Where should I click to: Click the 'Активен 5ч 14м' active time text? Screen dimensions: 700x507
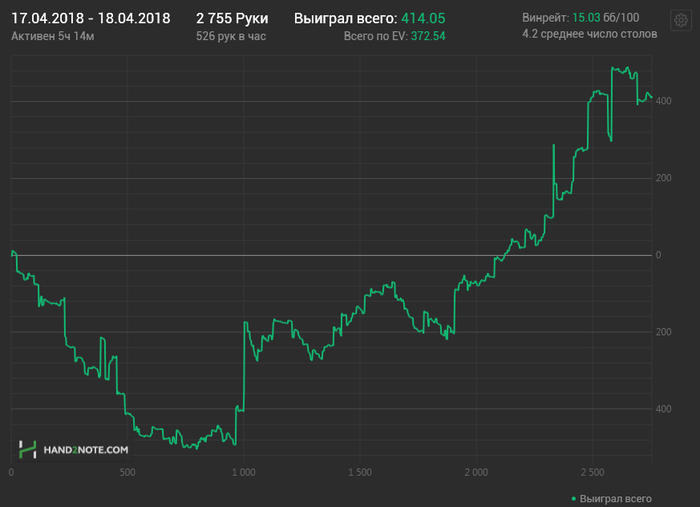click(x=53, y=36)
